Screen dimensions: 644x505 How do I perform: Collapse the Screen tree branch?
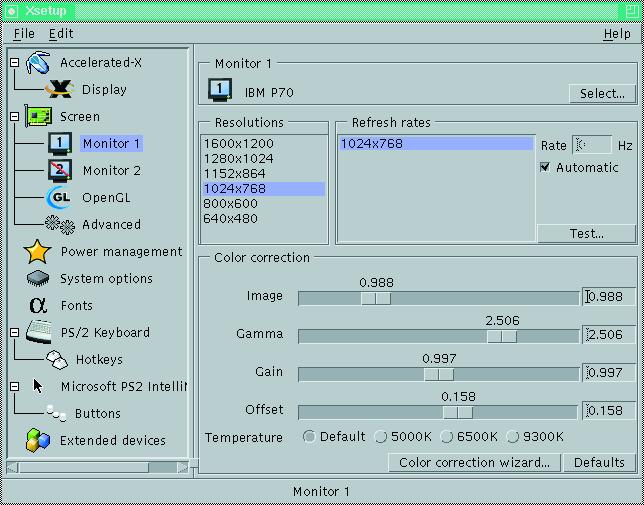coord(14,117)
